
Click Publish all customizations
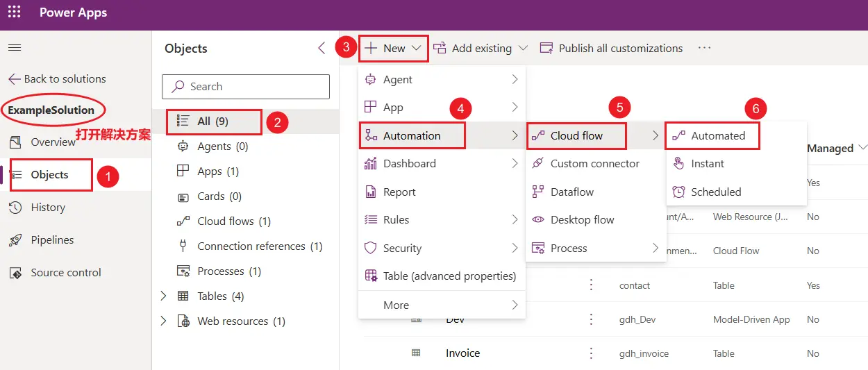(611, 48)
